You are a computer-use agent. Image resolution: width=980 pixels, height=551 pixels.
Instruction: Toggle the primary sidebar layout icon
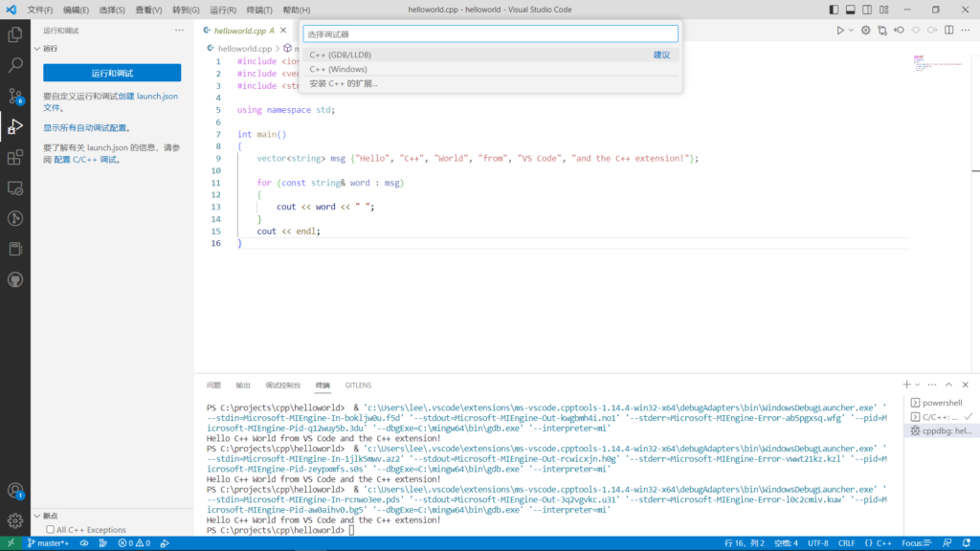click(x=832, y=10)
